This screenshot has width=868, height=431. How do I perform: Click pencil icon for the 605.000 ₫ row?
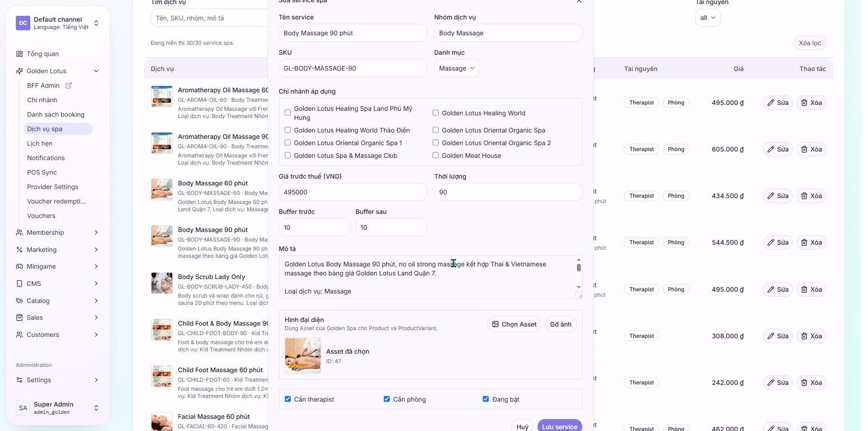(x=771, y=149)
